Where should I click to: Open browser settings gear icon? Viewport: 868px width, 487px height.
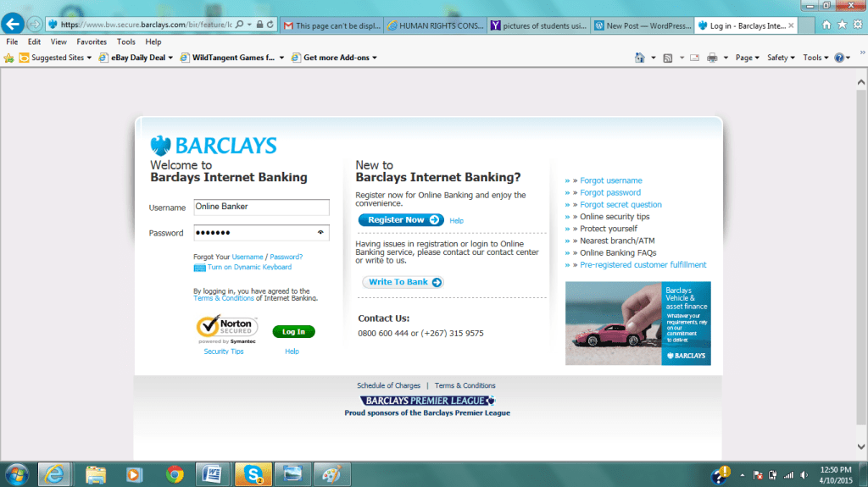pyautogui.click(x=858, y=25)
